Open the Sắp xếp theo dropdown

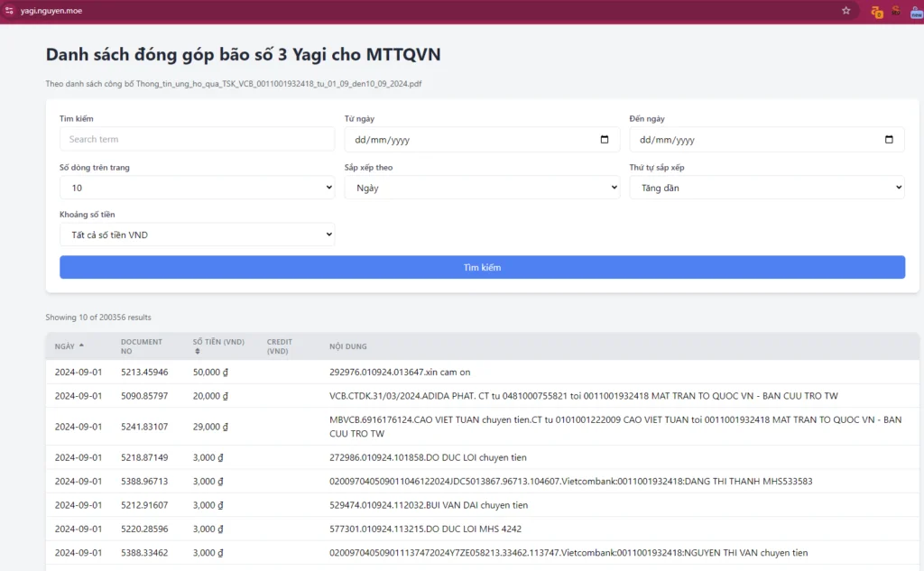click(x=482, y=188)
